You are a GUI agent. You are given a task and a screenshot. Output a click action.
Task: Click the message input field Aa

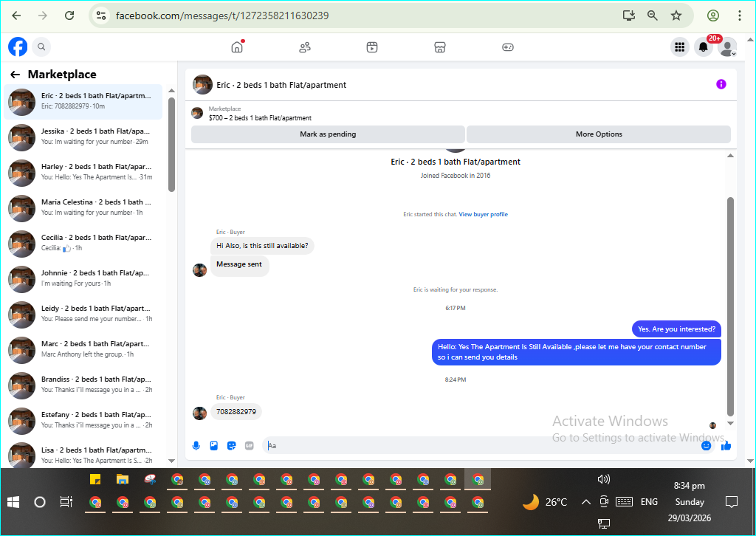[482, 446]
